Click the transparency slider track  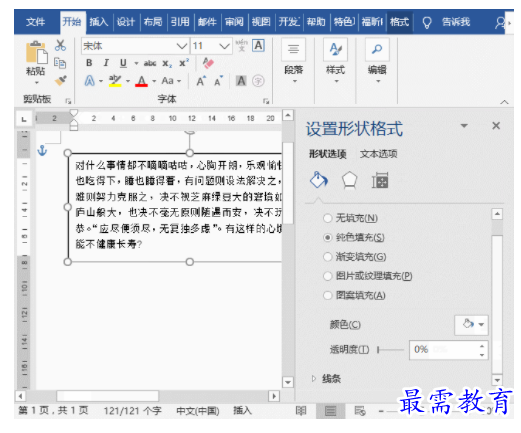coord(391,350)
